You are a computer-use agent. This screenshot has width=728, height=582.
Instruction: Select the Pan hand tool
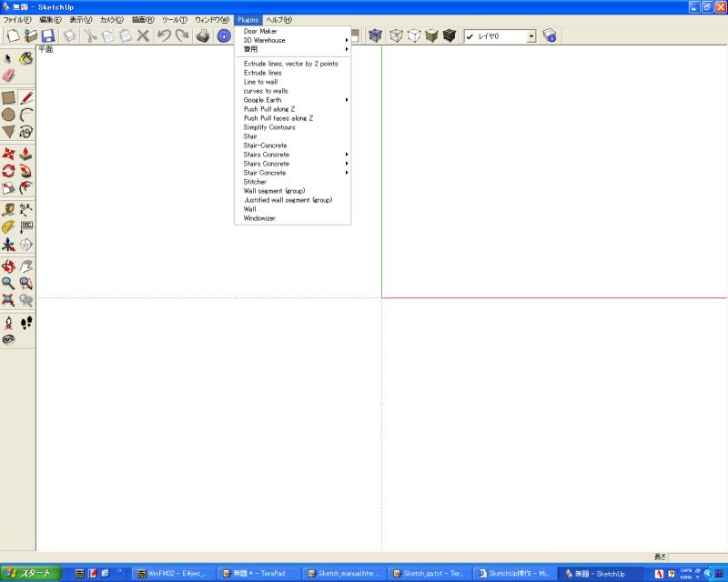point(26,266)
